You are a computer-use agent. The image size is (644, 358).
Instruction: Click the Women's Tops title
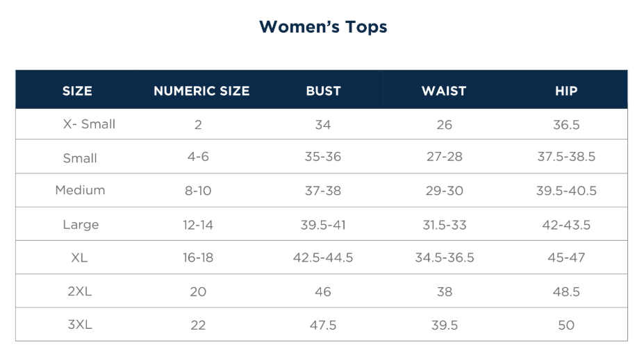click(323, 27)
